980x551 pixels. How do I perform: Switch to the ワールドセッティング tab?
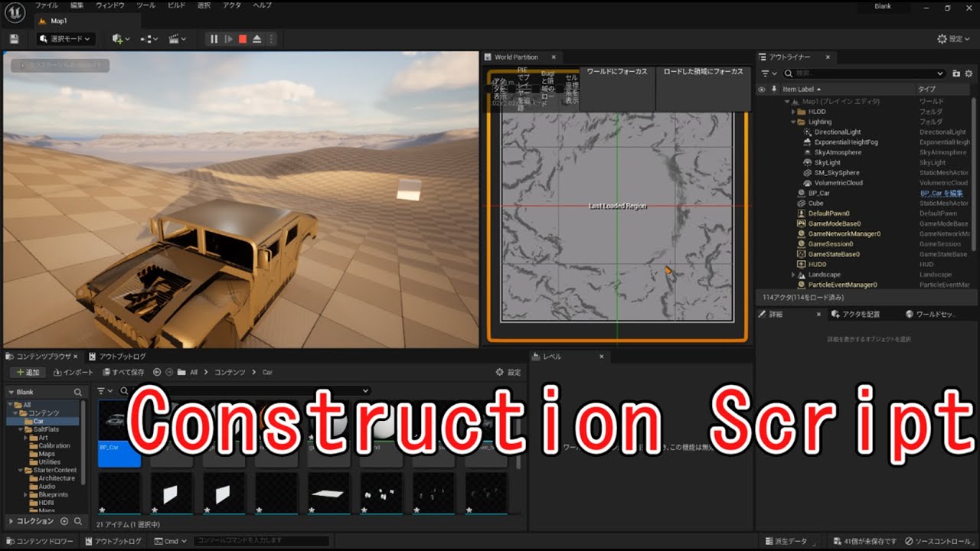(929, 315)
